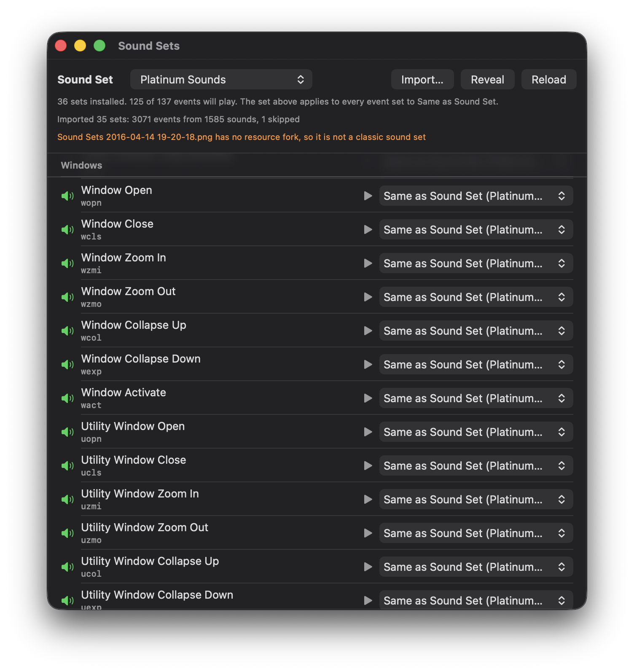This screenshot has height=672, width=634.
Task: Play the Window Close sound preview
Action: pos(368,230)
